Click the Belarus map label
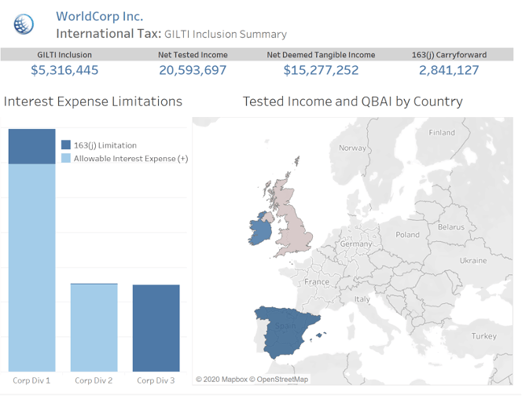Viewport: 522px width, 396px height. [451, 227]
